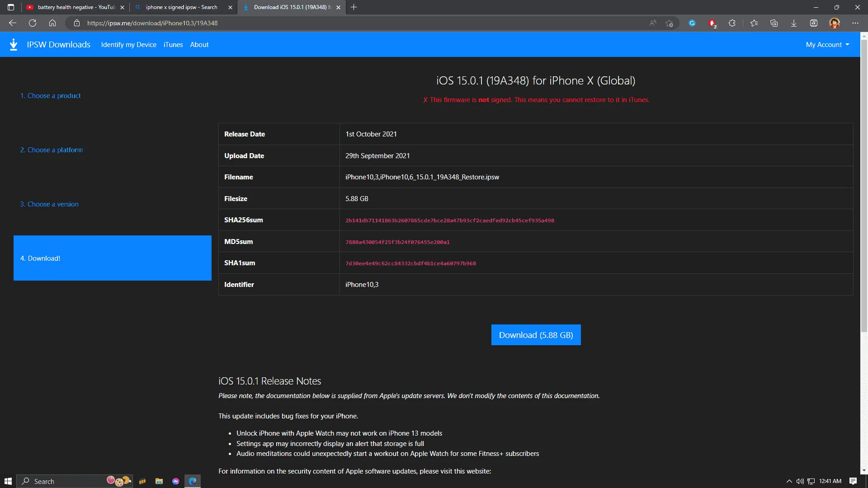Click the SHA256sum hash value
Image resolution: width=868 pixels, height=488 pixels.
point(450,221)
